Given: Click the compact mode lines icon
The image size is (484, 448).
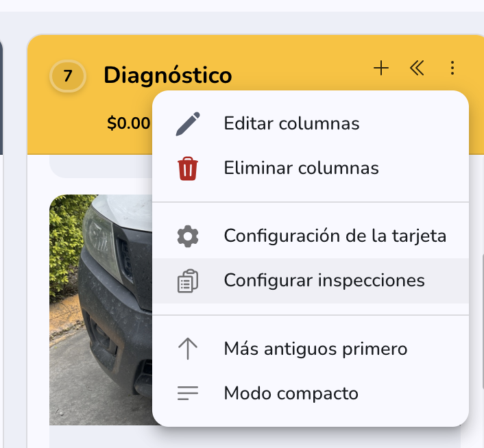Looking at the screenshot, I should tap(188, 393).
